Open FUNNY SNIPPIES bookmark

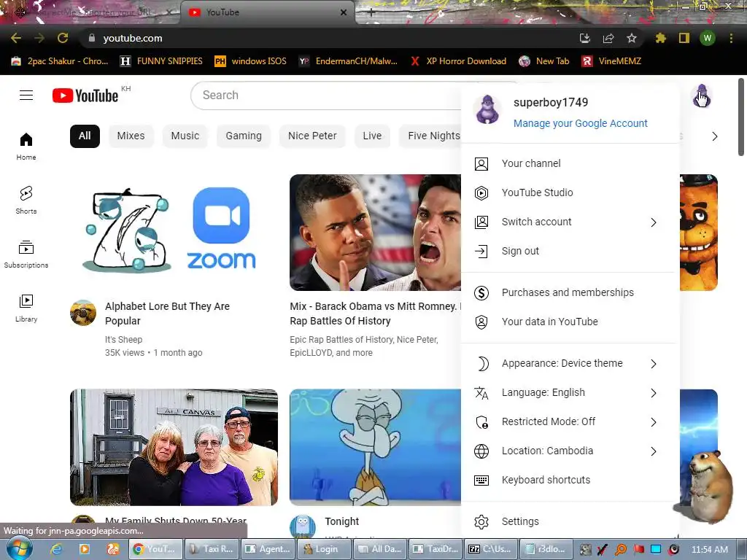(x=161, y=61)
